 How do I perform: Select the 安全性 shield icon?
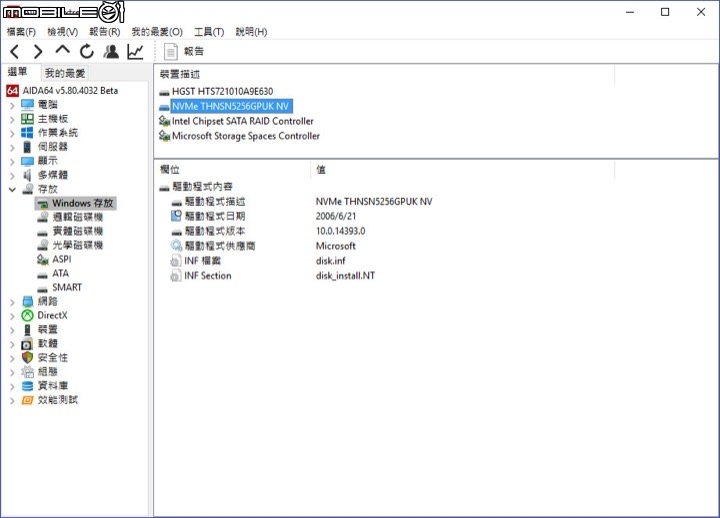click(x=27, y=357)
